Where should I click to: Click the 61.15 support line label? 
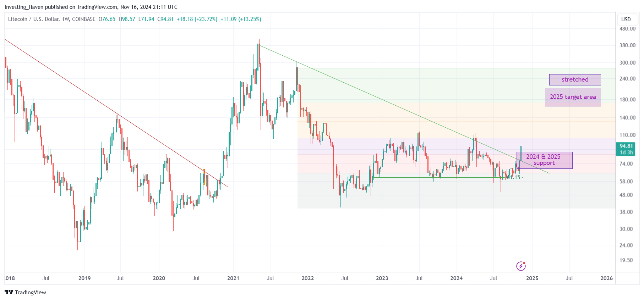click(x=514, y=177)
